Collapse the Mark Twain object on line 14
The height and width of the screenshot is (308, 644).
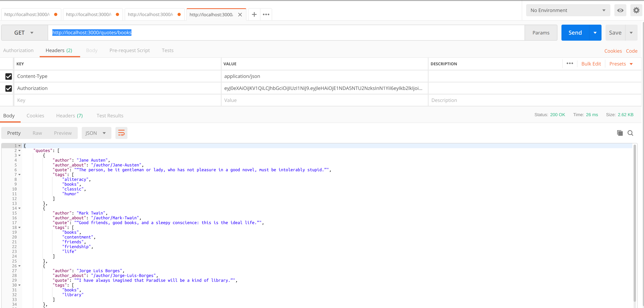coord(19,208)
